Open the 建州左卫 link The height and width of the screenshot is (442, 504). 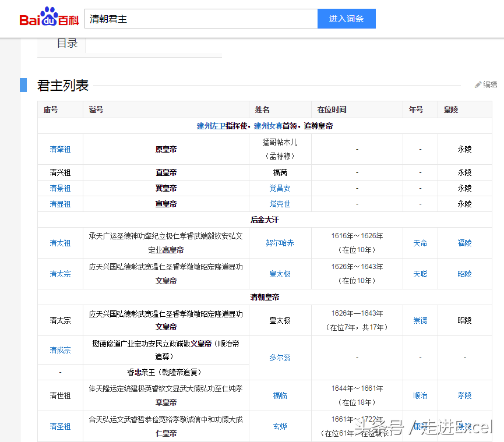pos(211,126)
